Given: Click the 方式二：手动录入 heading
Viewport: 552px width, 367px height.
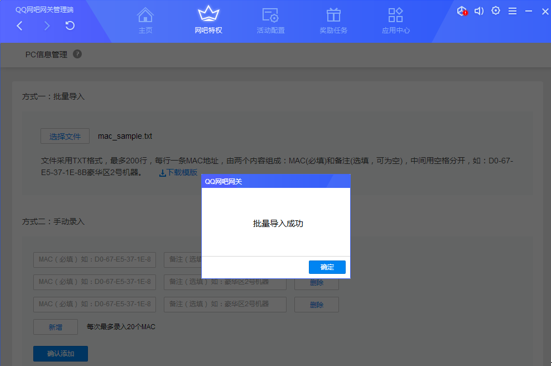Looking at the screenshot, I should click(x=53, y=222).
